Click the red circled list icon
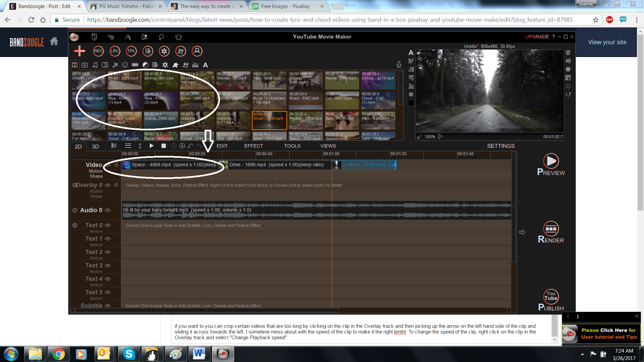 click(x=148, y=51)
